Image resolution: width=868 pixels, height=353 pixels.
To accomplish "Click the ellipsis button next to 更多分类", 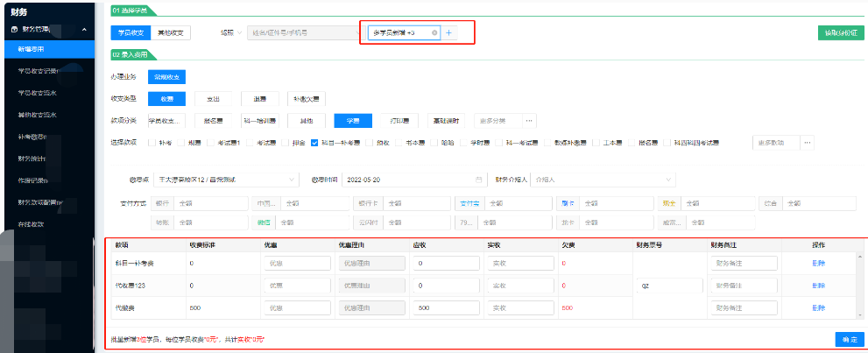I will point(529,120).
